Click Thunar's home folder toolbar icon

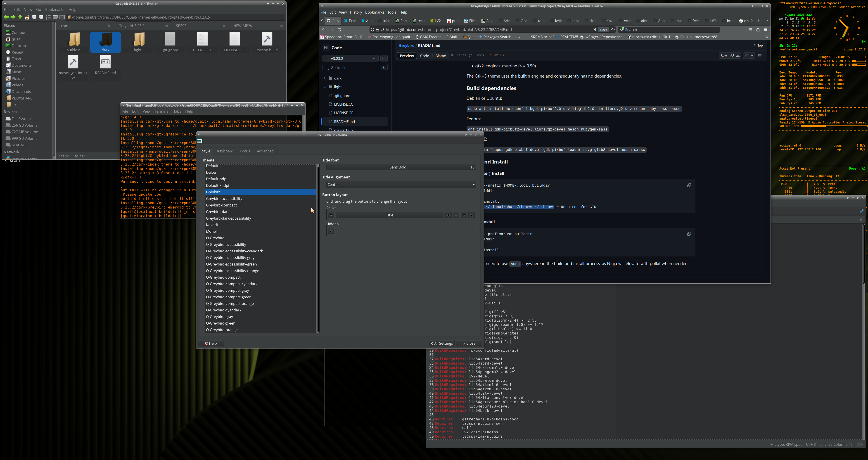(27, 17)
